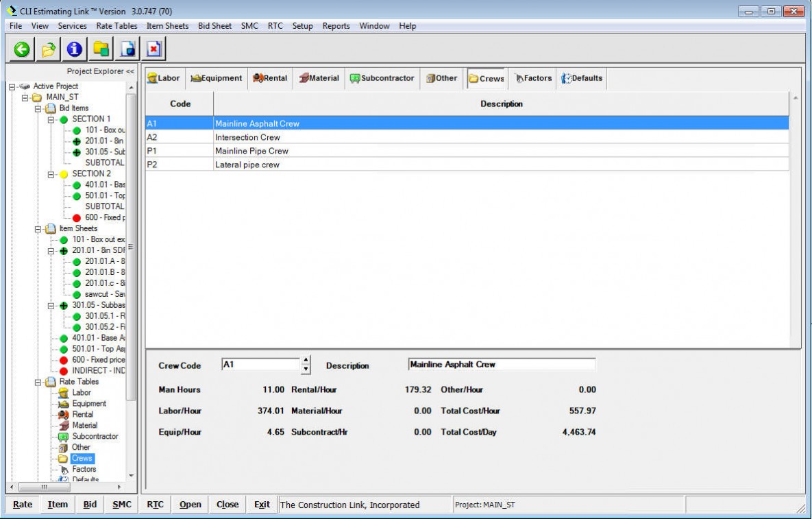812x519 pixels.
Task: Collapse the SECTION 1 tree node
Action: [x=51, y=120]
